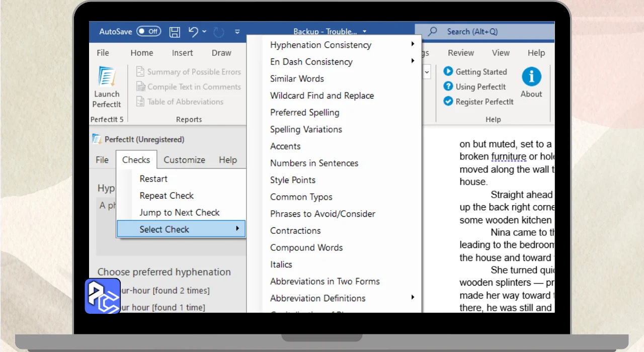Switch to the View ribbon tab
This screenshot has width=644, height=352.
501,53
